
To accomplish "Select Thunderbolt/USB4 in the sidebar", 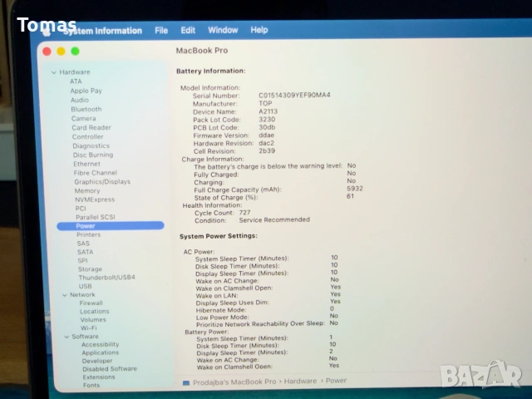I will point(106,278).
